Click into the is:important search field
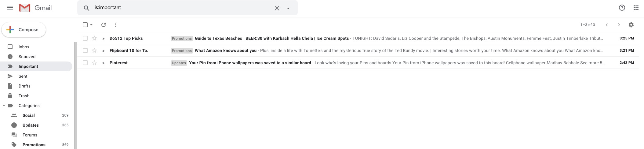 pos(182,8)
